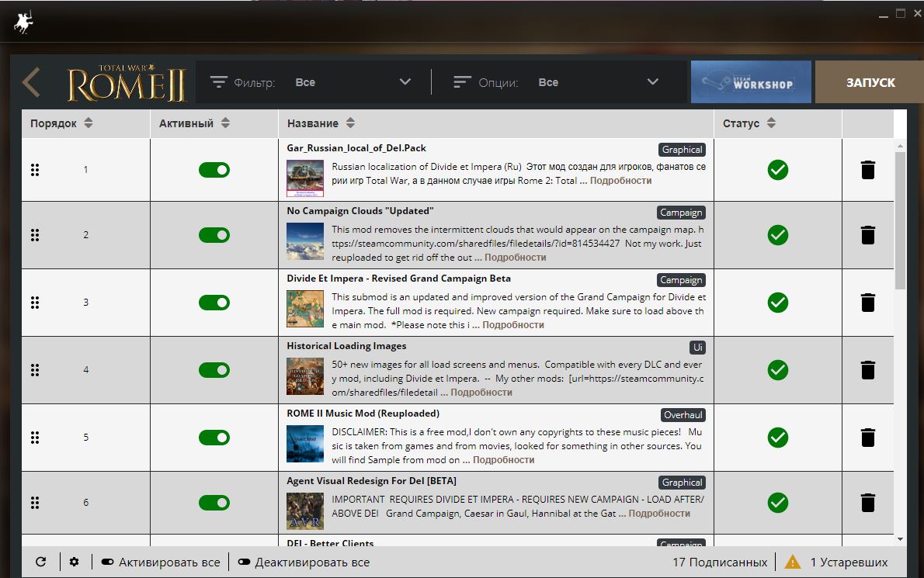Deactivate the Agent Visual Redesign For Del toggle

tap(214, 503)
